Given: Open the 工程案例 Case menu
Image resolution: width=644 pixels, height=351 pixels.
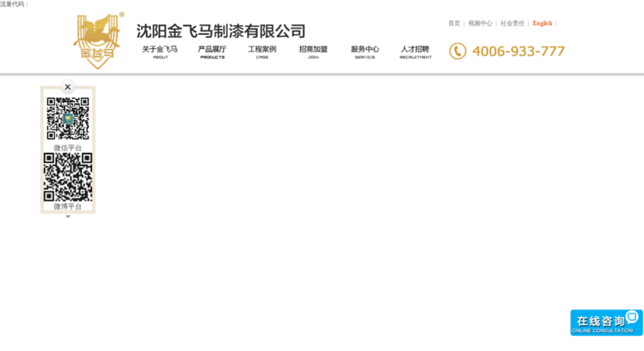Looking at the screenshot, I should pyautogui.click(x=262, y=51).
